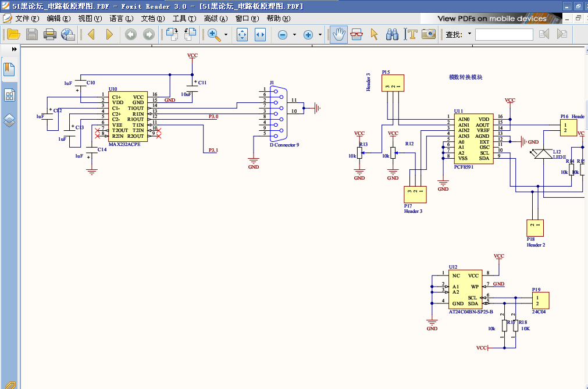
Task: Go to the next page arrow
Action: tap(109, 34)
